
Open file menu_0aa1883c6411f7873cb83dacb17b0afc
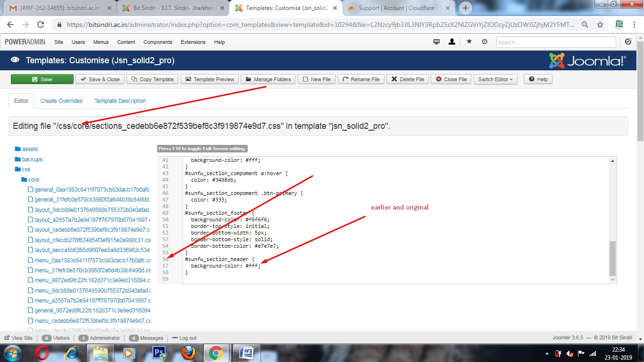coord(89,261)
